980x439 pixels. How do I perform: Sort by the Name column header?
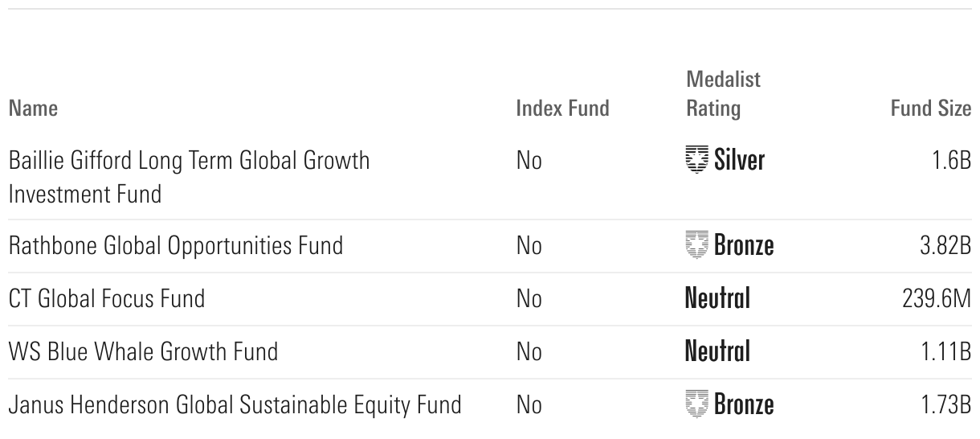[33, 109]
